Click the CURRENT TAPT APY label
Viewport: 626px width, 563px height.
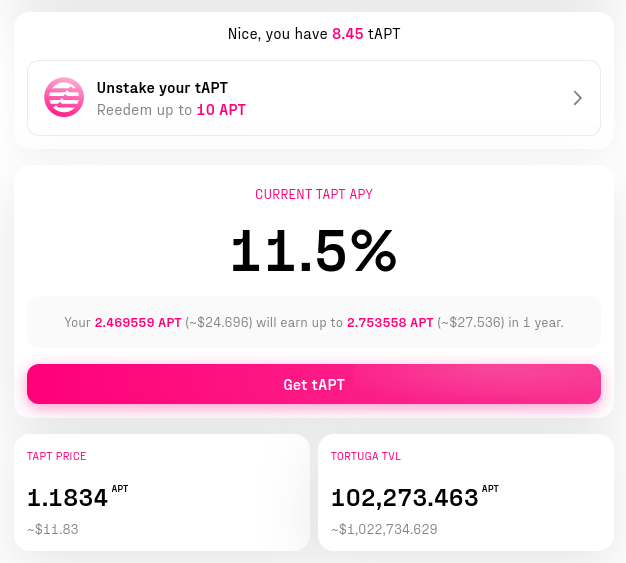pos(314,194)
